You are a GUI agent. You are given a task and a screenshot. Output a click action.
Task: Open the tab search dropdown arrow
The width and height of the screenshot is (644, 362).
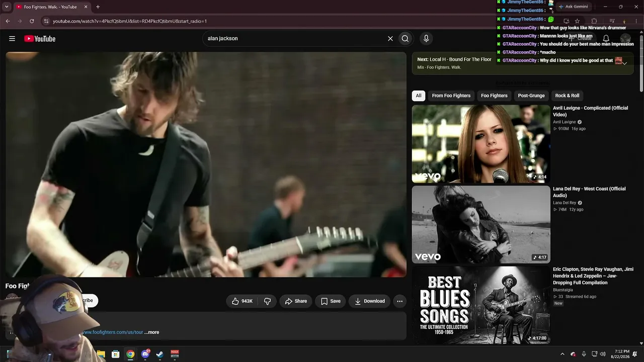pyautogui.click(x=7, y=7)
